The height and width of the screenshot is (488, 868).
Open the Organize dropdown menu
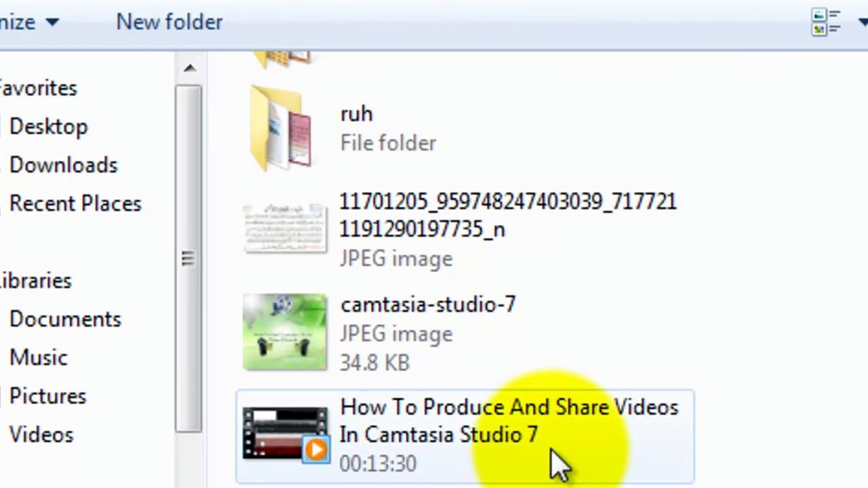30,22
